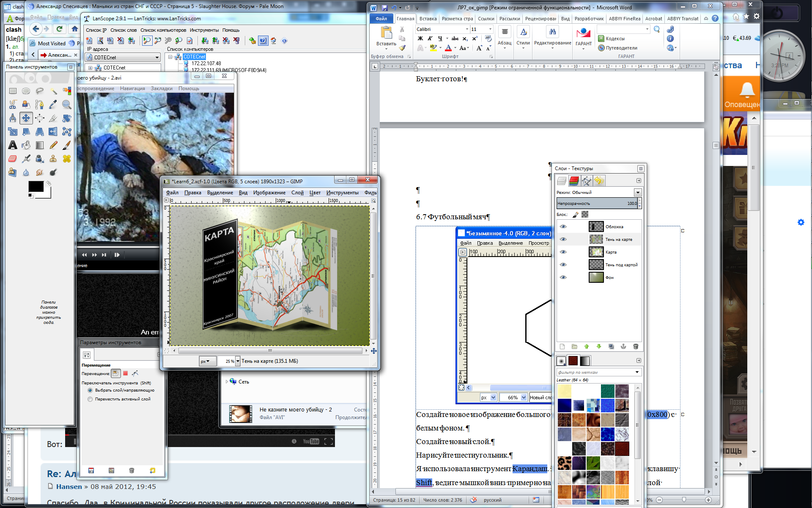Image resolution: width=812 pixels, height=508 pixels.
Task: Open the layer mode Обычный dropdown
Action: pos(637,193)
